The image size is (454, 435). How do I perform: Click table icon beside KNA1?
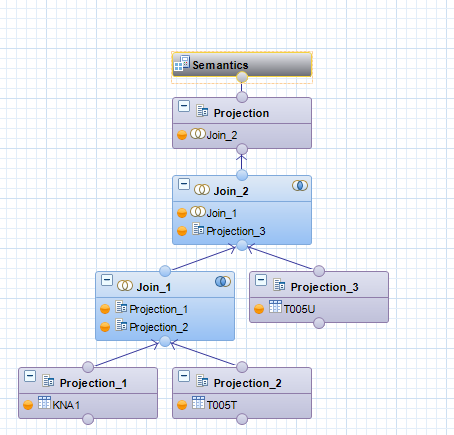pyautogui.click(x=44, y=403)
